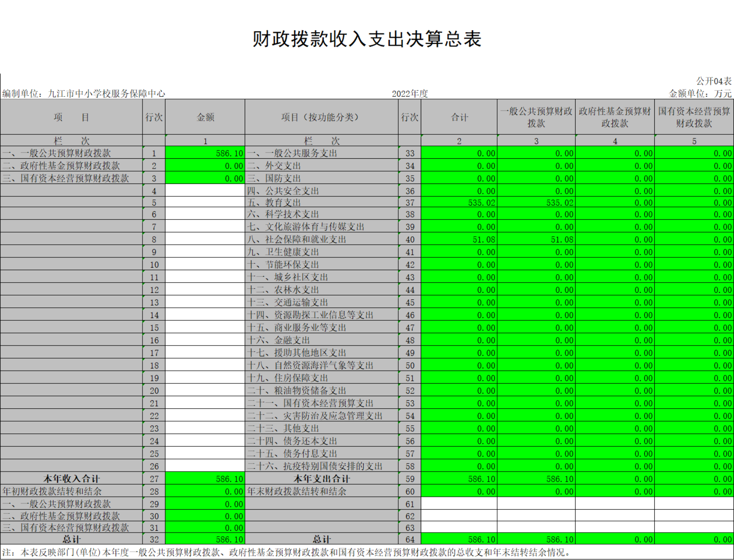Select the 本年收入合计 row label

coord(71,479)
